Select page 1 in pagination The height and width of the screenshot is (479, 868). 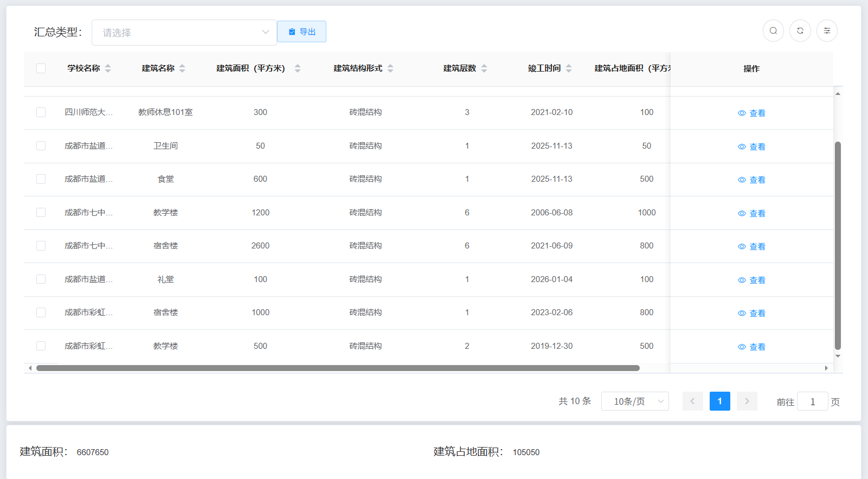719,401
